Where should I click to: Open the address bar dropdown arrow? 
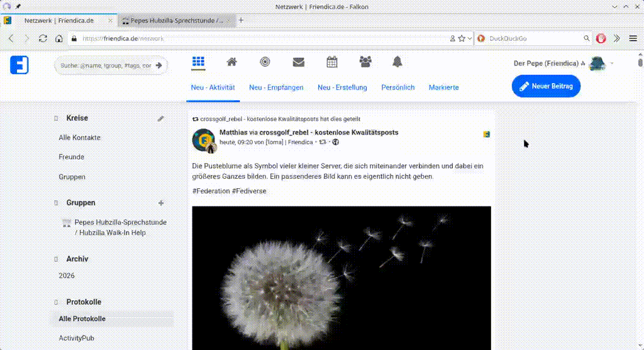469,38
